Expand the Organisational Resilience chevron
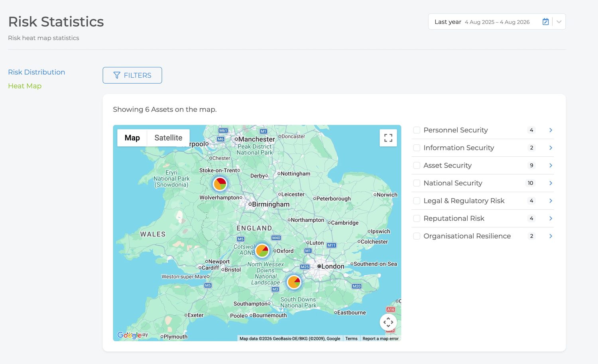 pos(551,236)
